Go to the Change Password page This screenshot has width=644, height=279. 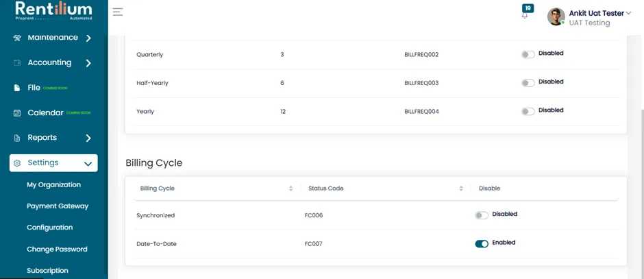point(57,249)
